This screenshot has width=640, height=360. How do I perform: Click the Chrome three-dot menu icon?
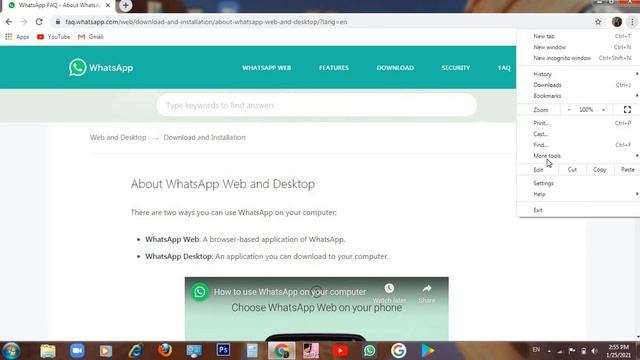(632, 22)
